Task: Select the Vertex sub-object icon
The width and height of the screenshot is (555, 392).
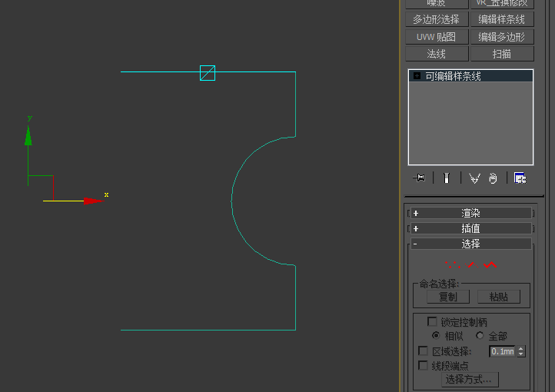Action: click(x=453, y=264)
